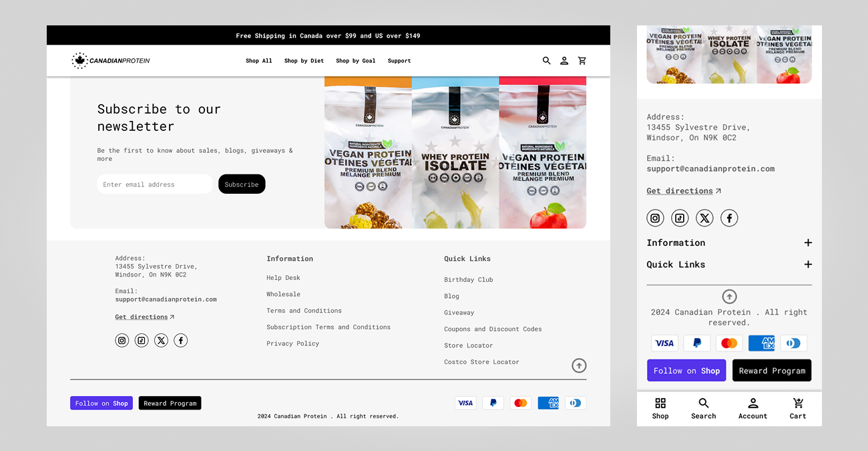The height and width of the screenshot is (451, 868).
Task: Click Diners Club icon in desktop footer
Action: [x=576, y=403]
